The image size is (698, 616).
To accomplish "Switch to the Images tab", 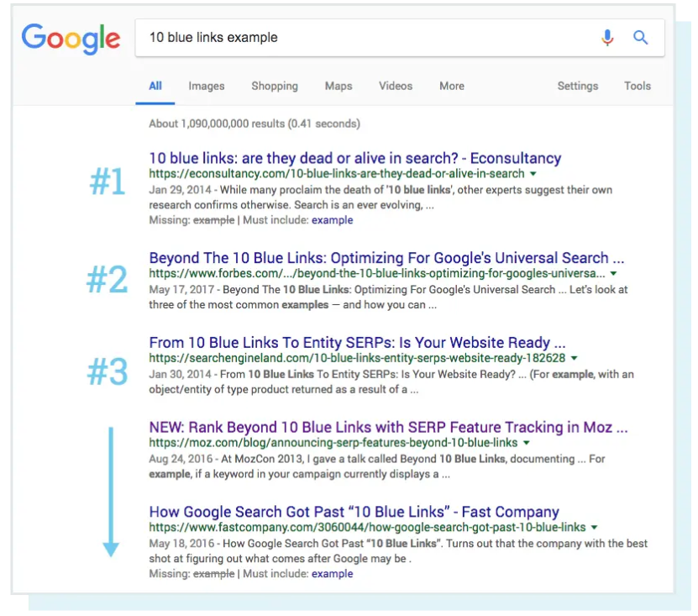I will click(x=207, y=86).
